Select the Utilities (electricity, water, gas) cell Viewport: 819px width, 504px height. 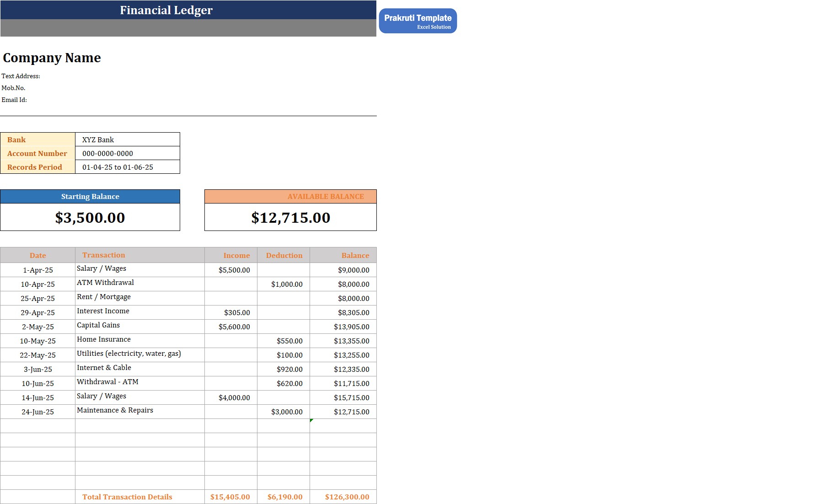coord(140,355)
